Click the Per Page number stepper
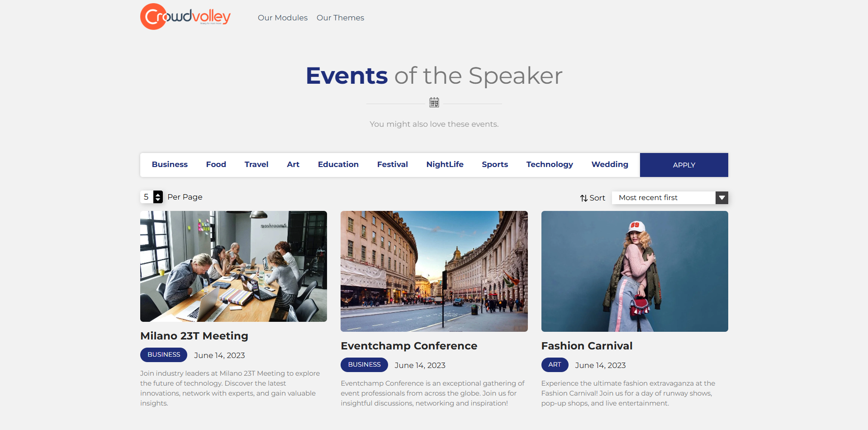Image resolution: width=868 pixels, height=430 pixels. click(158, 197)
